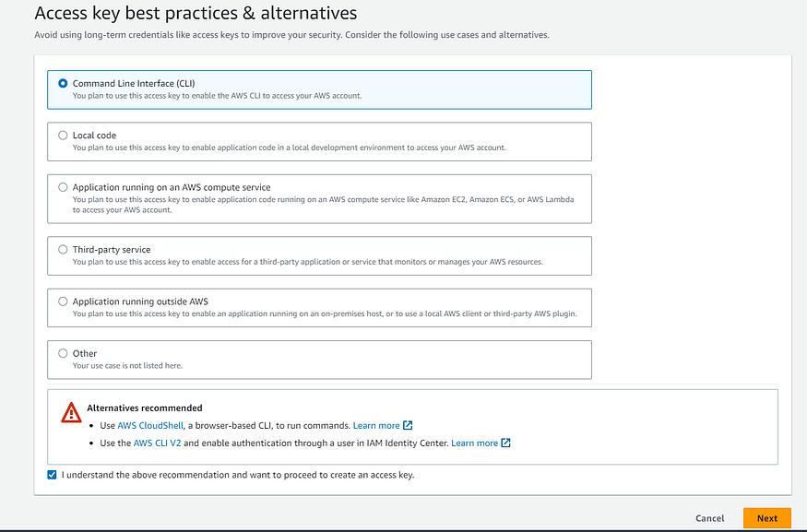This screenshot has width=807, height=532.
Task: Click 'I understand the above recommendation' label text
Action: pos(238,475)
